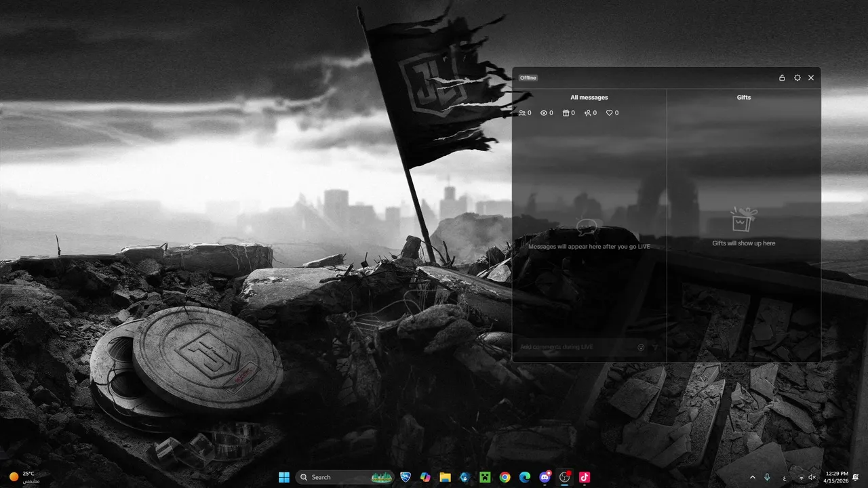Open the emoji picker in comment box

[642, 347]
